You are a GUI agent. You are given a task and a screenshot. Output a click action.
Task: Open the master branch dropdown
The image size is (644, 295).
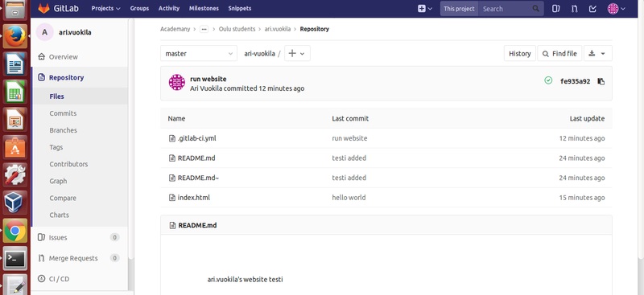click(x=199, y=53)
